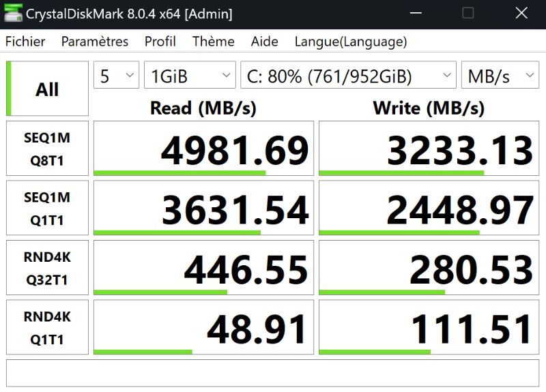Open the Thème menu
This screenshot has height=392, width=546.
pos(214,42)
